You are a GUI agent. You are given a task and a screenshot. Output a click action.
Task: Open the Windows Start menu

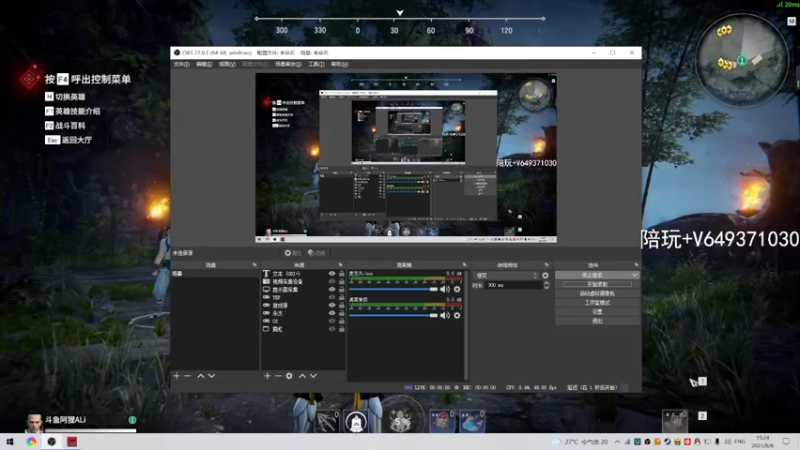click(x=10, y=442)
